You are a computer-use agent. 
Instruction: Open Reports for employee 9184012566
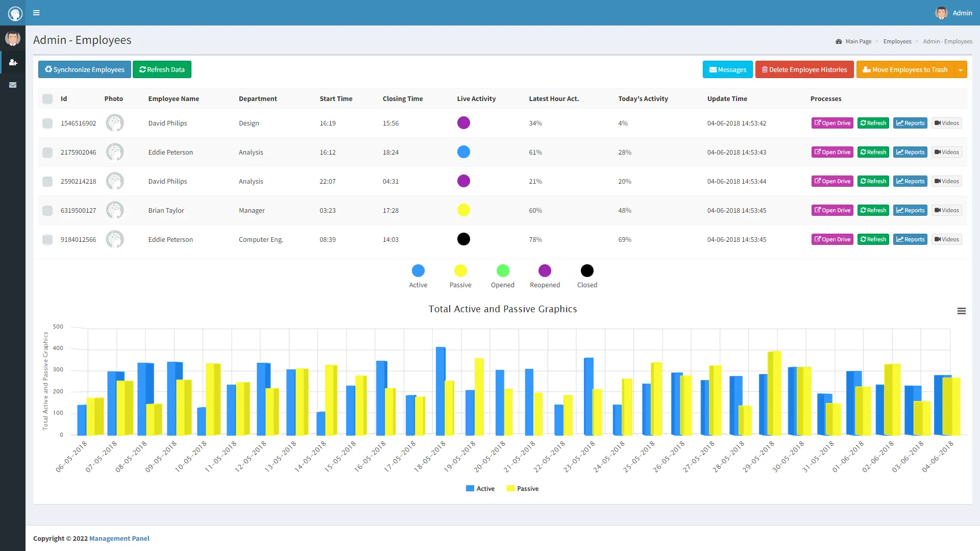pyautogui.click(x=910, y=239)
